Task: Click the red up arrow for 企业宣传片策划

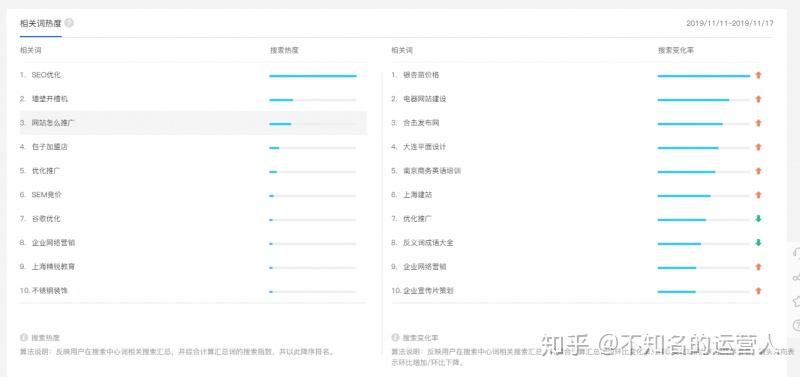Action: (758, 291)
